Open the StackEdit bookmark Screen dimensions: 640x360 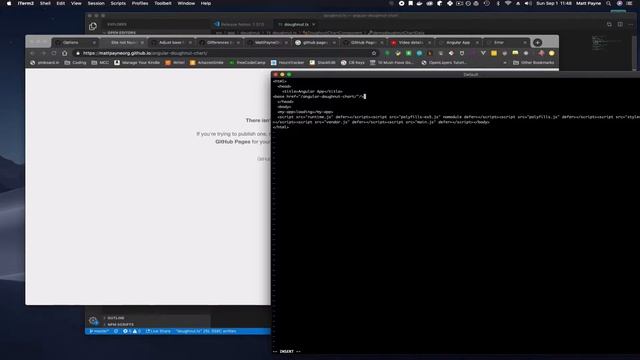pos(322,62)
